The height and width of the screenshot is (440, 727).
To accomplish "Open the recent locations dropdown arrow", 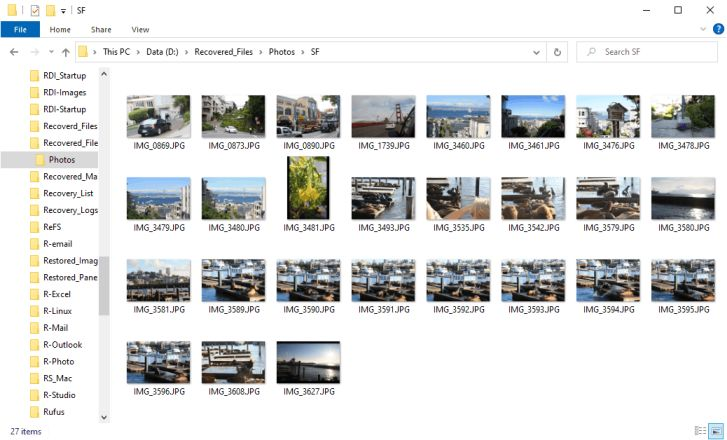I will coord(50,52).
